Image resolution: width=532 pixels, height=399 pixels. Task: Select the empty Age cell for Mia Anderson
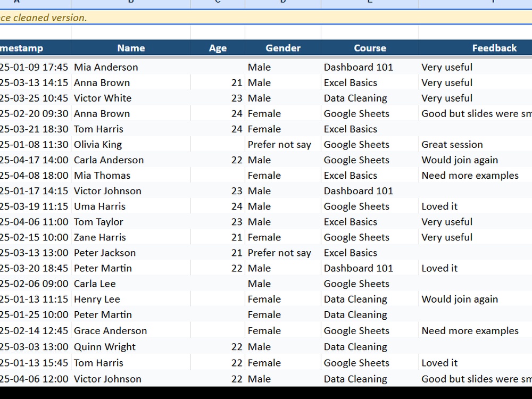(218, 67)
